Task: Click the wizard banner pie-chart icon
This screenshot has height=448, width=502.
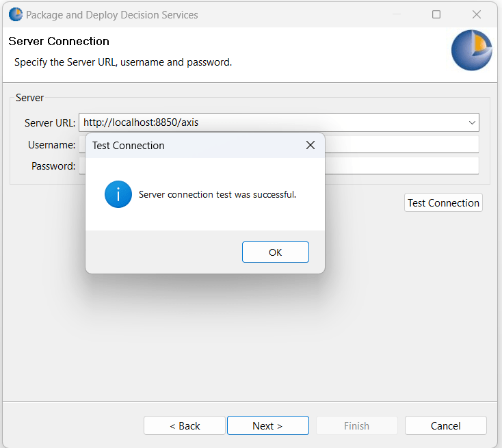Action: [472, 51]
